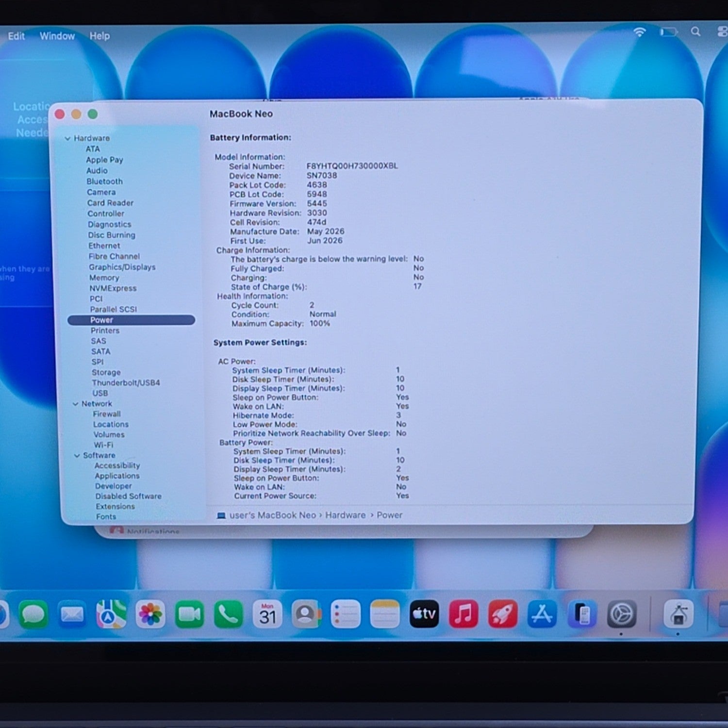Click the "Normal" battery condition value
This screenshot has height=728, width=728.
(x=323, y=314)
